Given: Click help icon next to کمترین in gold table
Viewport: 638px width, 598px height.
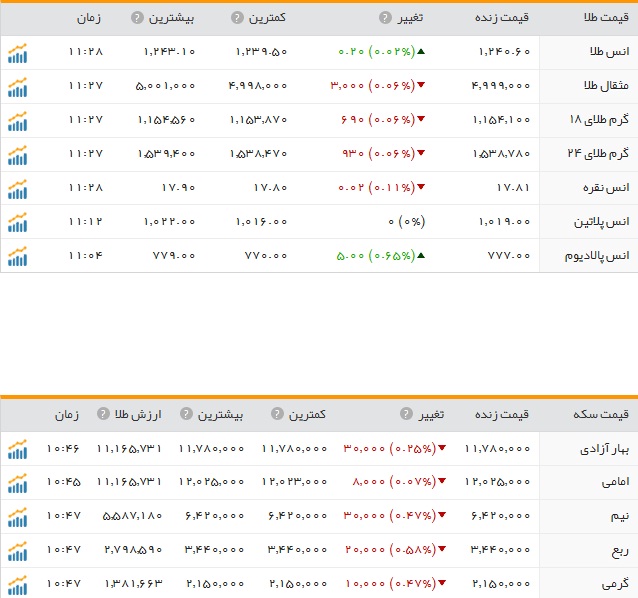Looking at the screenshot, I should pyautogui.click(x=237, y=17).
